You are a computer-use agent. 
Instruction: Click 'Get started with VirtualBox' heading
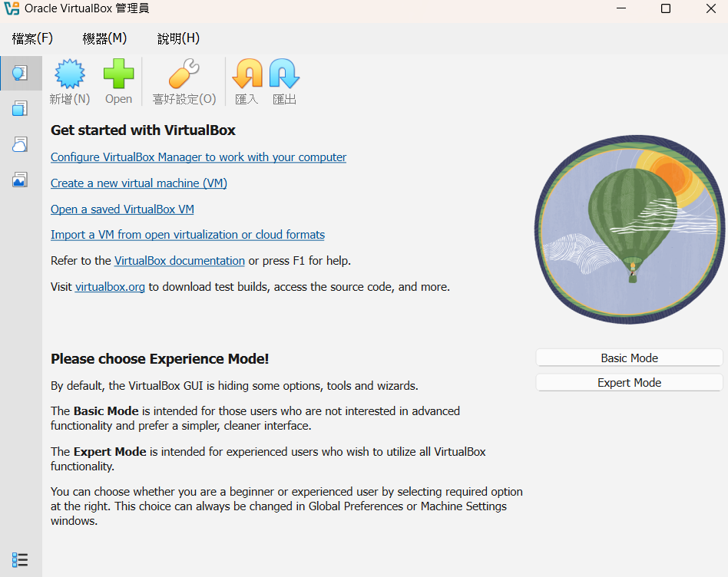[x=143, y=130]
